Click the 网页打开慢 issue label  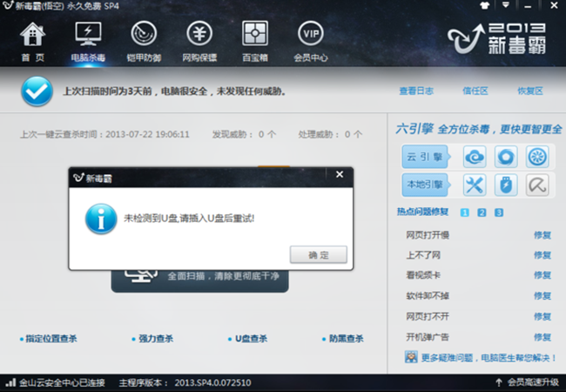point(428,235)
